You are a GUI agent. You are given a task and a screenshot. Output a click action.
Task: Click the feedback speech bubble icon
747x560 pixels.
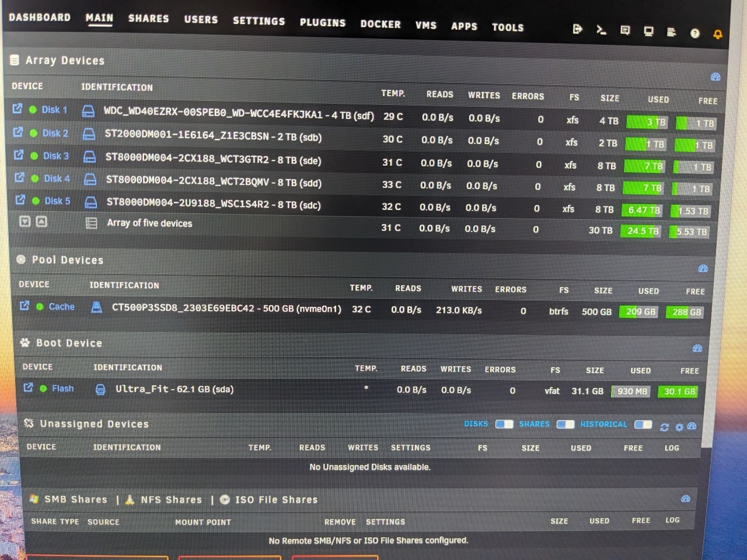625,30
